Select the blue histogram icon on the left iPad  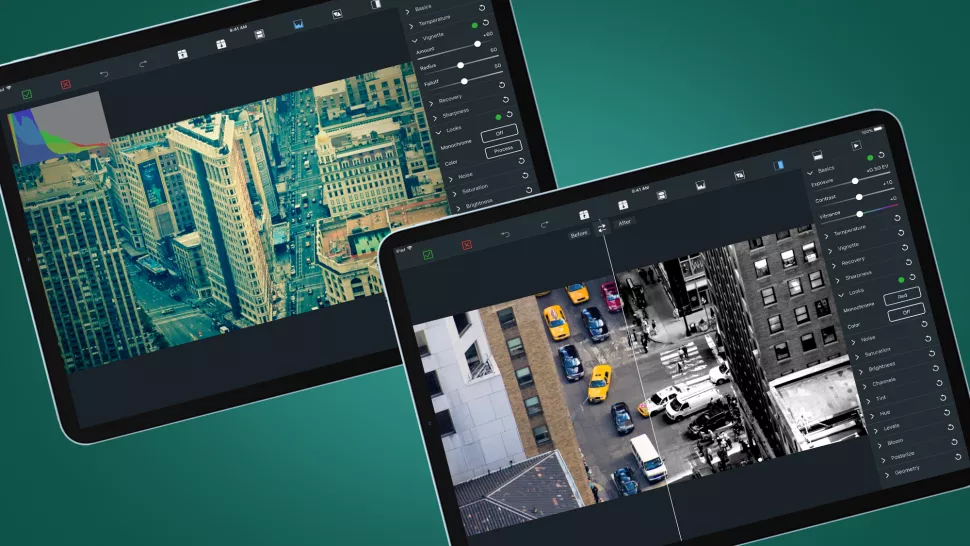[298, 25]
